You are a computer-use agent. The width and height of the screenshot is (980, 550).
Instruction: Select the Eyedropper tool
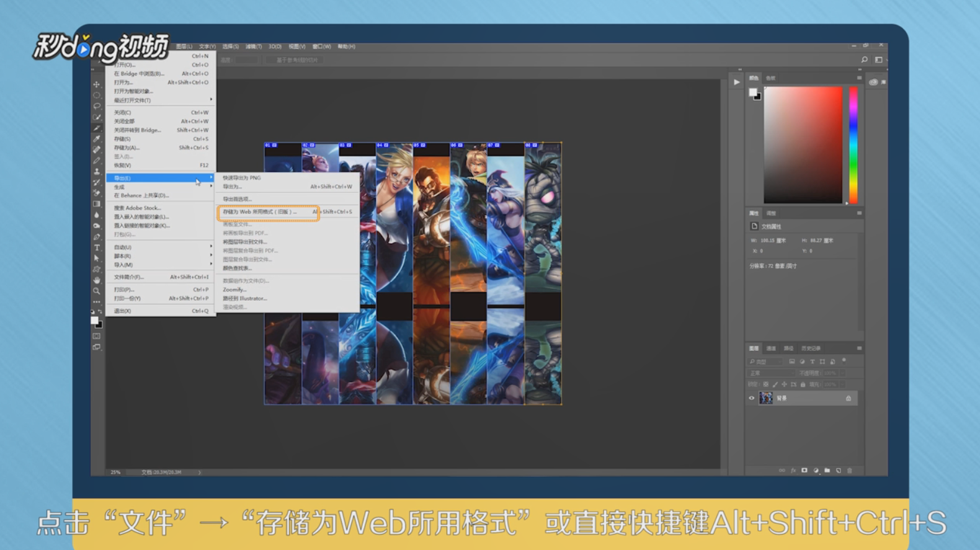click(97, 139)
